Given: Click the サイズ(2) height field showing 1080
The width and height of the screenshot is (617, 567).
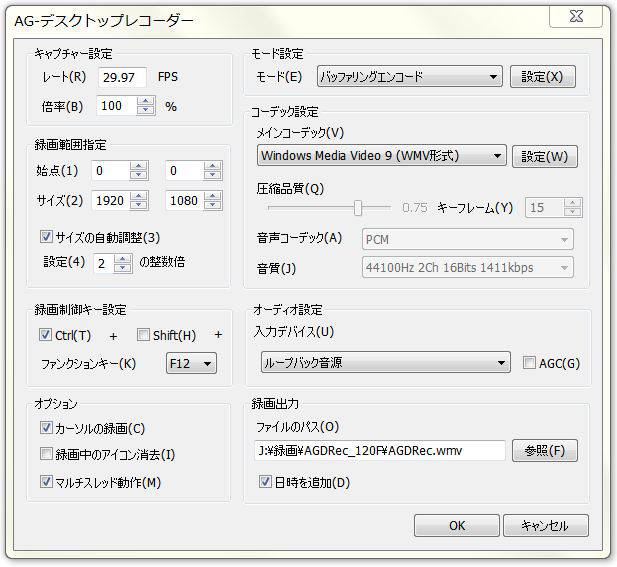Looking at the screenshot, I should point(185,201).
